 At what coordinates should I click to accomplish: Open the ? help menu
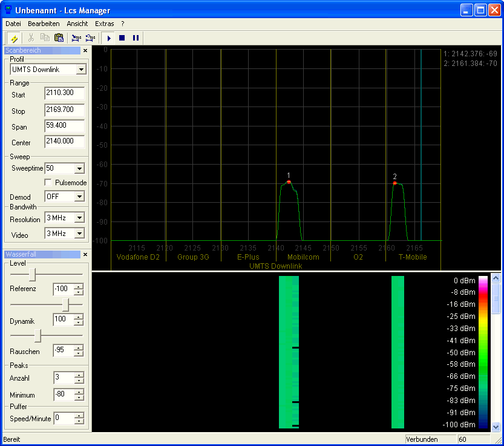coord(123,24)
